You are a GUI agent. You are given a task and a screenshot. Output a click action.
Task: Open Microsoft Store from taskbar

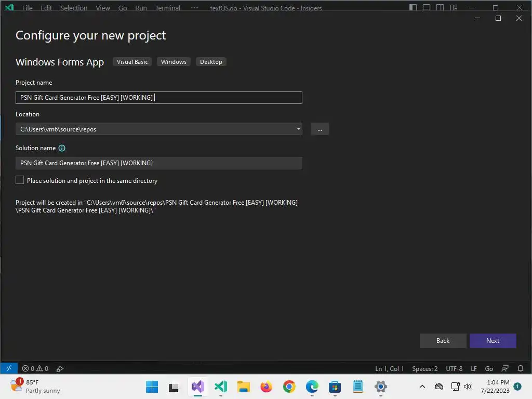[x=335, y=387]
